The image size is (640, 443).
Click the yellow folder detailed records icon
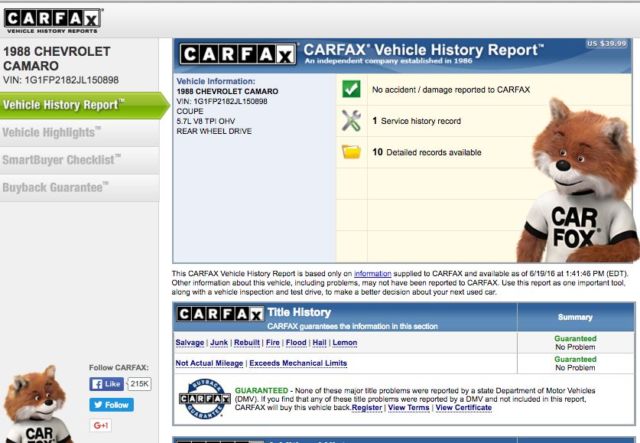(x=351, y=151)
